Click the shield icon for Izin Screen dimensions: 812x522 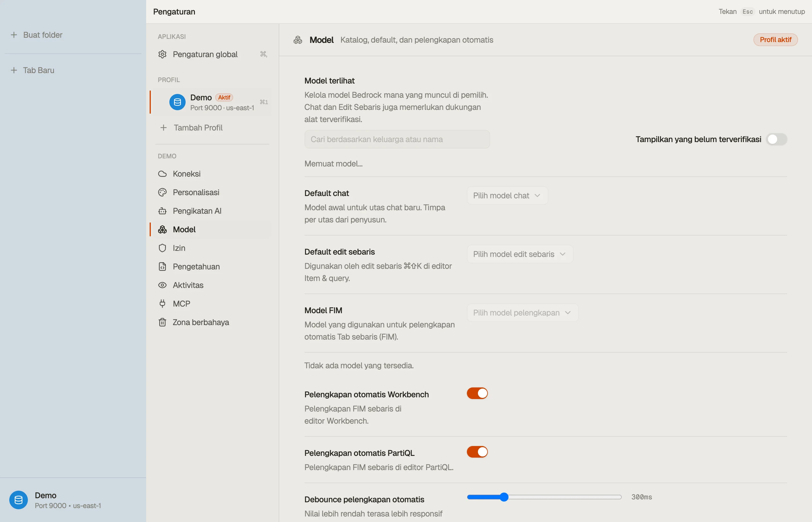(x=162, y=248)
